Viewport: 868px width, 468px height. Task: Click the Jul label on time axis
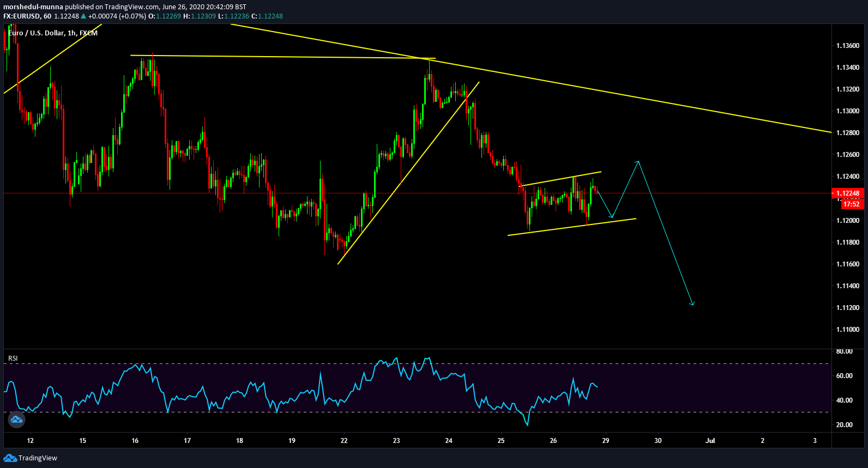(x=710, y=441)
